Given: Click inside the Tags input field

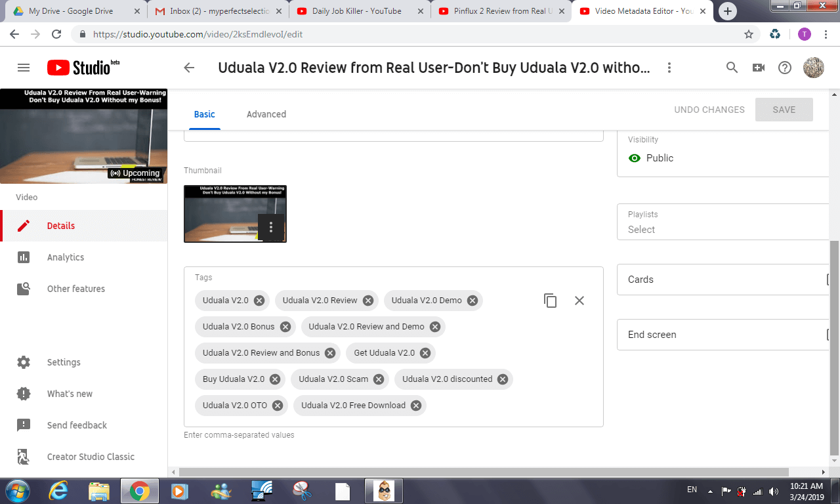Looking at the screenshot, I should point(394,346).
